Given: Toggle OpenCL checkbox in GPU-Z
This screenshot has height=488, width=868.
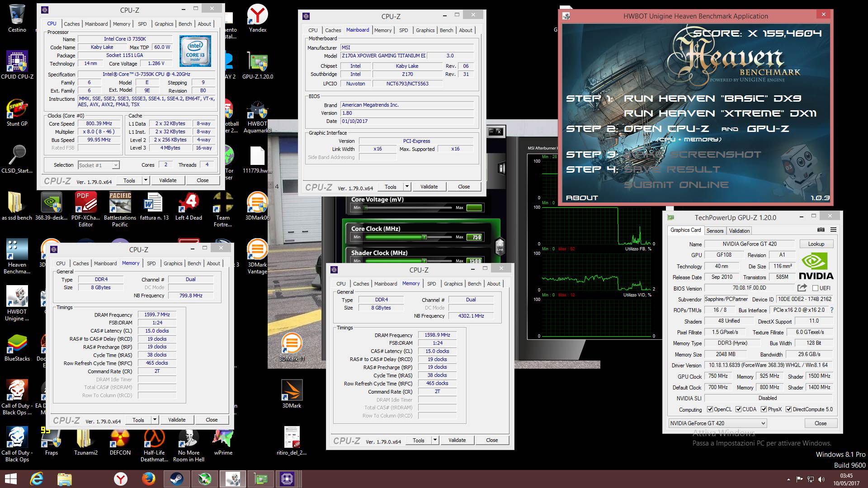Looking at the screenshot, I should tap(710, 409).
